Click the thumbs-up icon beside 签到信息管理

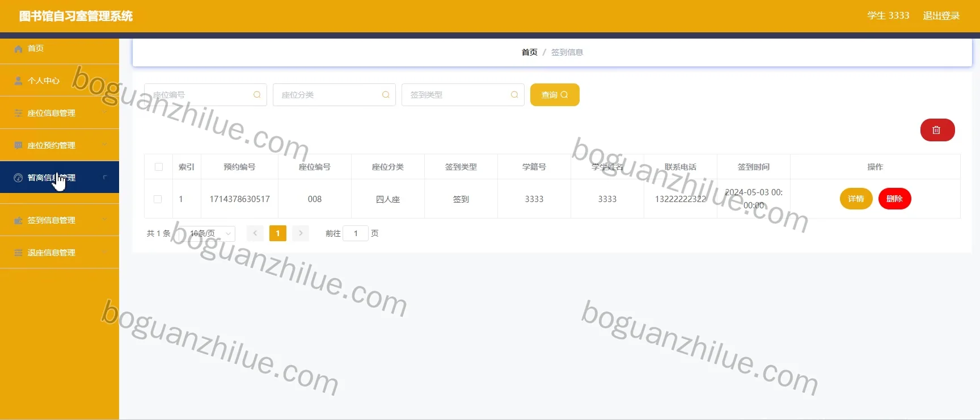pyautogui.click(x=18, y=220)
